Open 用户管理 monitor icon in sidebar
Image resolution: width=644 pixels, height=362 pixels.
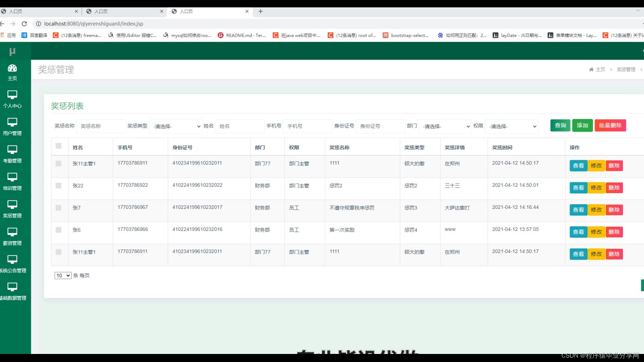pyautogui.click(x=12, y=122)
